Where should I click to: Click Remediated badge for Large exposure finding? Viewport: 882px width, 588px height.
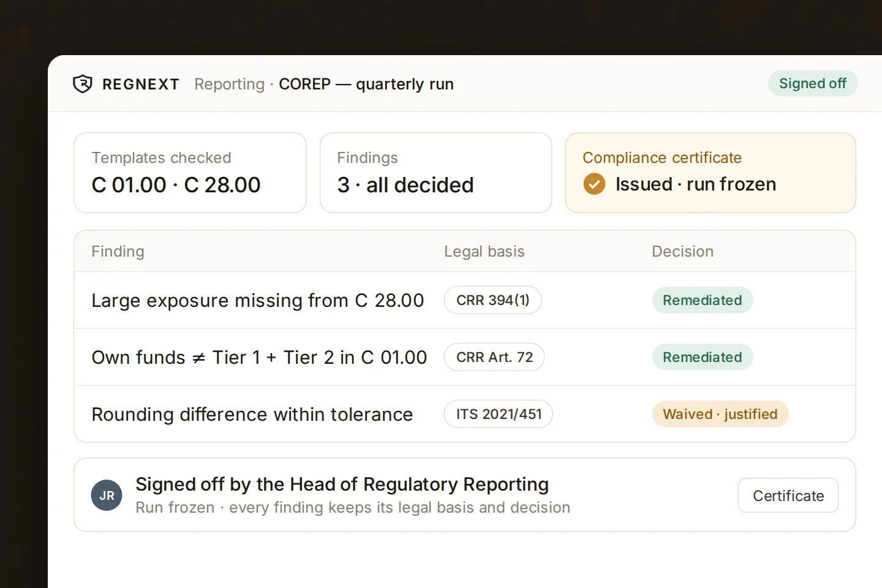703,300
